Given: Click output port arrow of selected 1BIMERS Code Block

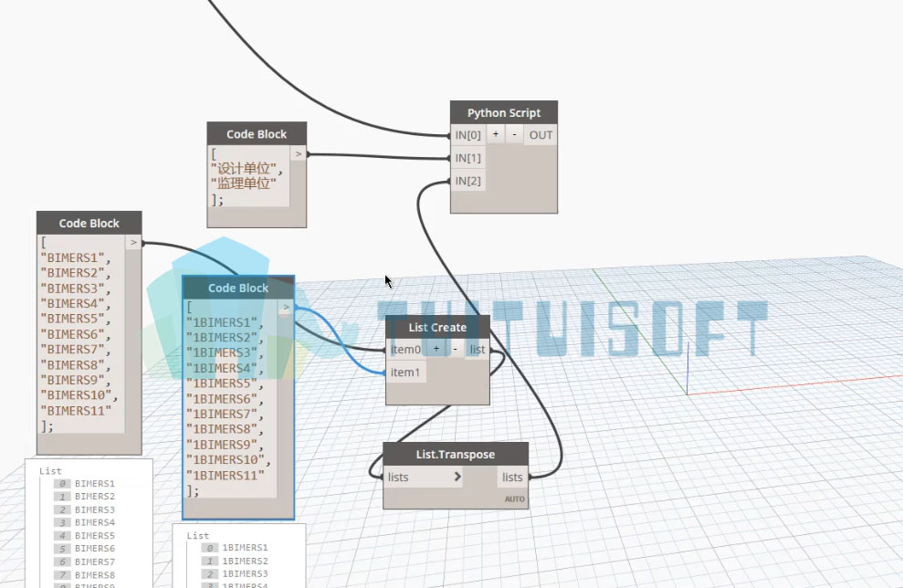Looking at the screenshot, I should [x=286, y=308].
